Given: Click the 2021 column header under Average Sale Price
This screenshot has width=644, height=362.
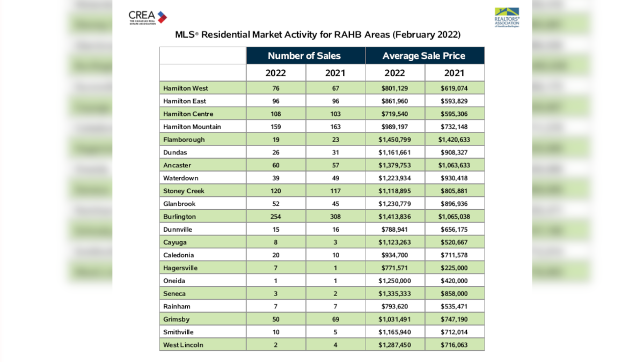Looking at the screenshot, I should [x=455, y=72].
